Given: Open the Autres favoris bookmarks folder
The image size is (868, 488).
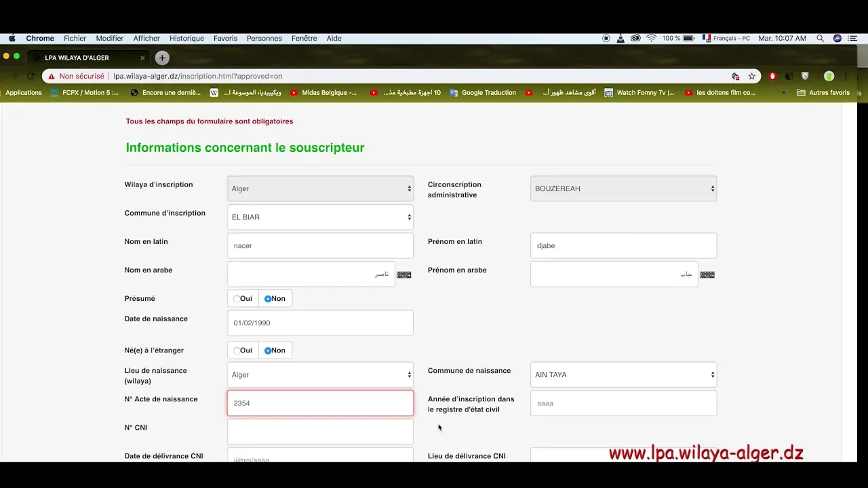Looking at the screenshot, I should click(x=823, y=93).
